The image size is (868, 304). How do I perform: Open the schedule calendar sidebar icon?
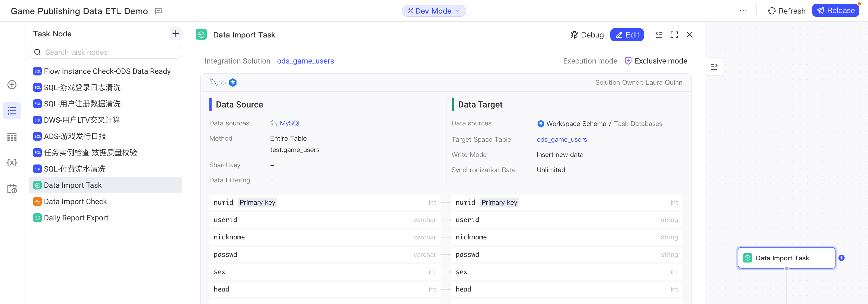(x=12, y=189)
